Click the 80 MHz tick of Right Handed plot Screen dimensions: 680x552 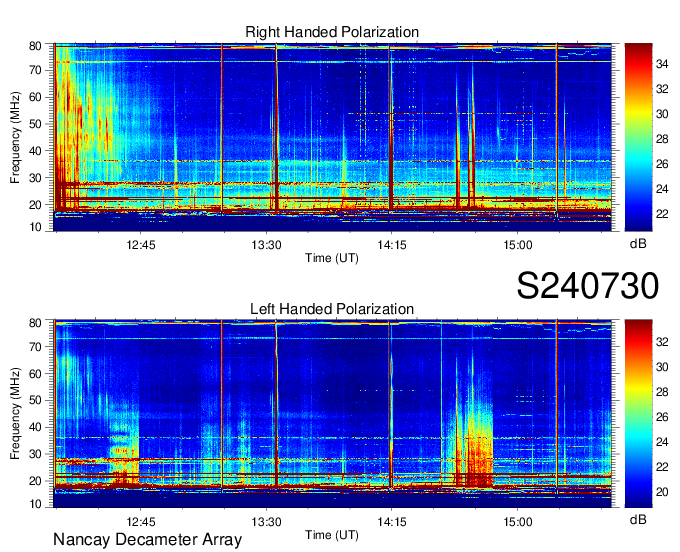coord(35,46)
